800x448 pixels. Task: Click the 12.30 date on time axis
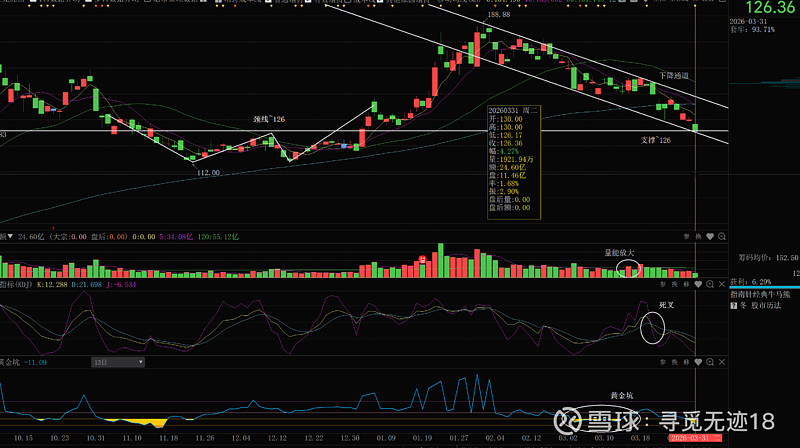(350, 438)
